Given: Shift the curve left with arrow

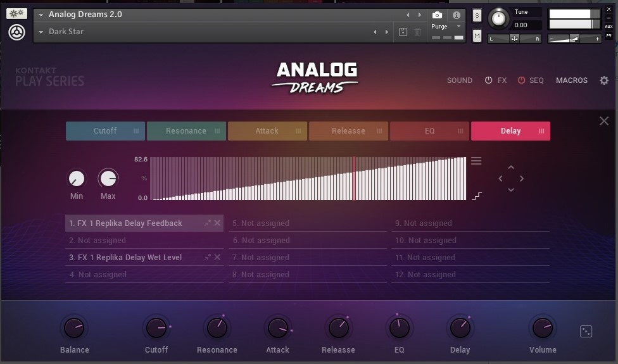Looking at the screenshot, I should tap(500, 179).
